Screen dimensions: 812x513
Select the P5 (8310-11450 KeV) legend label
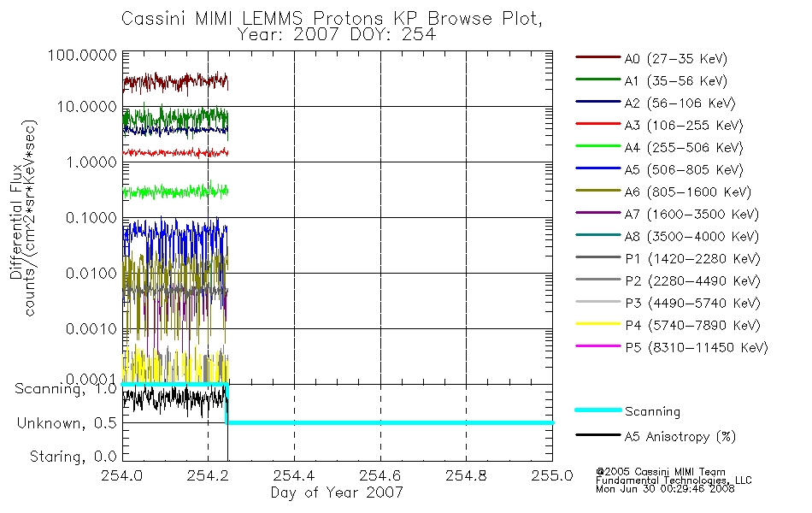(x=697, y=348)
